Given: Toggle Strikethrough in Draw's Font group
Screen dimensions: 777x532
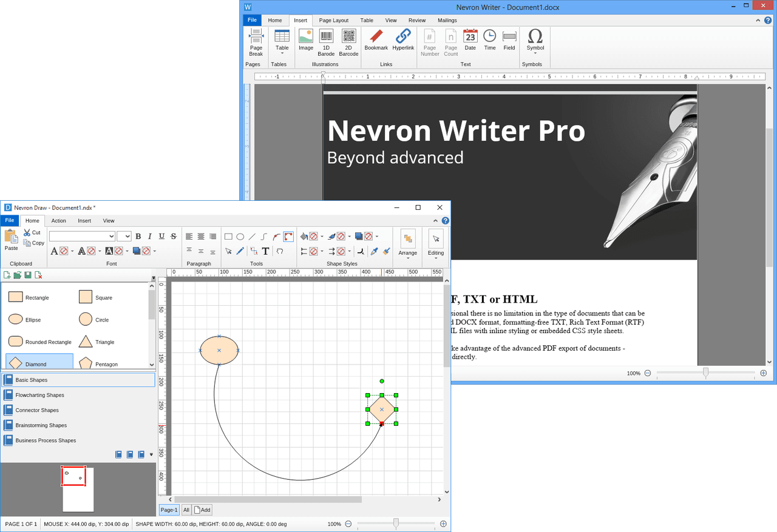Looking at the screenshot, I should coord(174,237).
